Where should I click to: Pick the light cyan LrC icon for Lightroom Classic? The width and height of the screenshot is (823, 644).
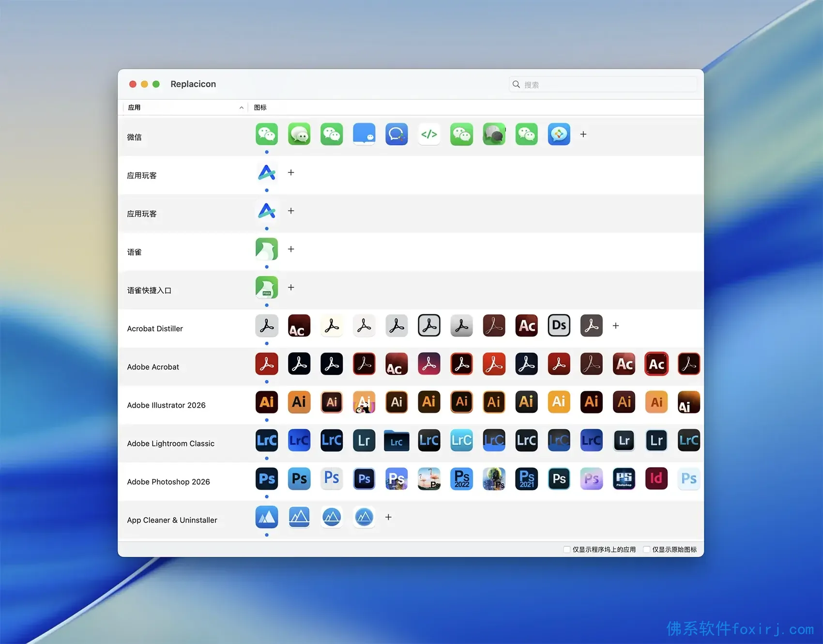[461, 440]
